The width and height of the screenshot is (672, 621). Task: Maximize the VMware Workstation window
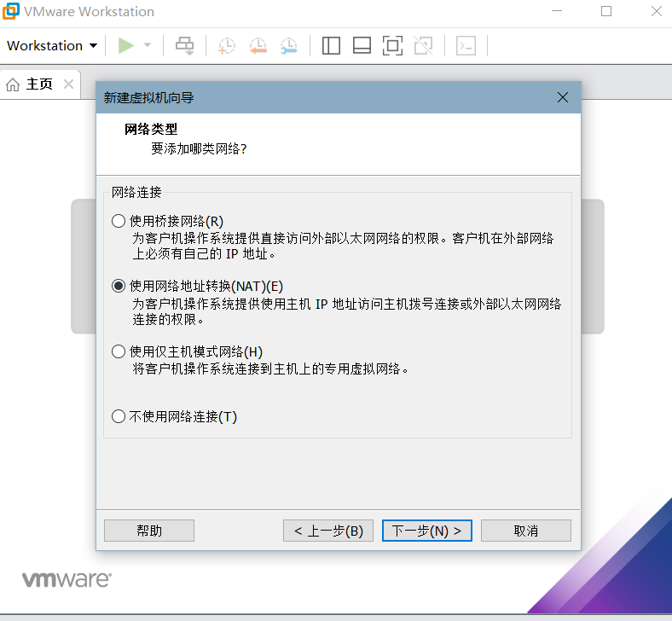[606, 11]
